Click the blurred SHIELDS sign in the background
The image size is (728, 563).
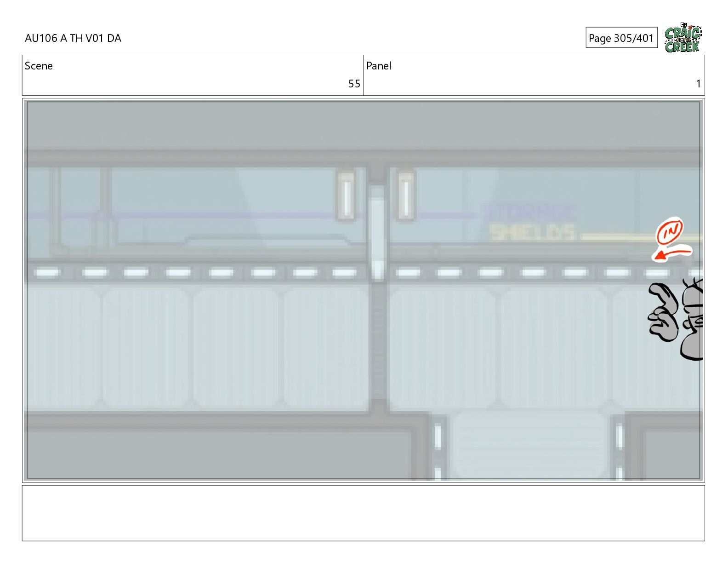[x=532, y=232]
